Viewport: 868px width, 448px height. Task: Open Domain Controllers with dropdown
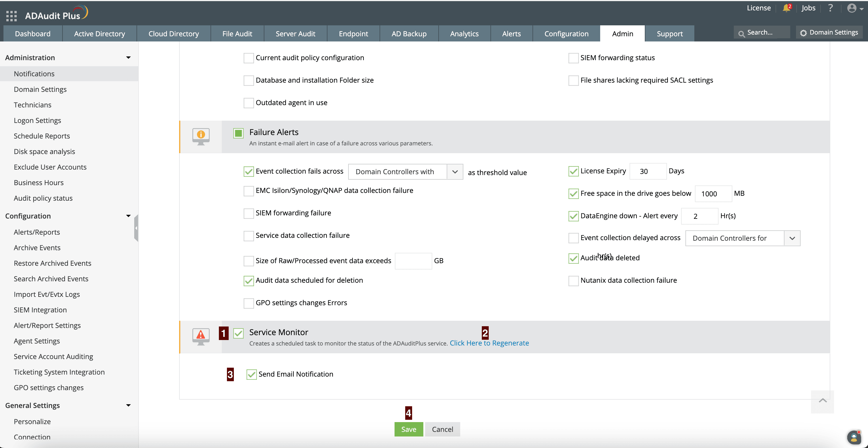point(405,172)
